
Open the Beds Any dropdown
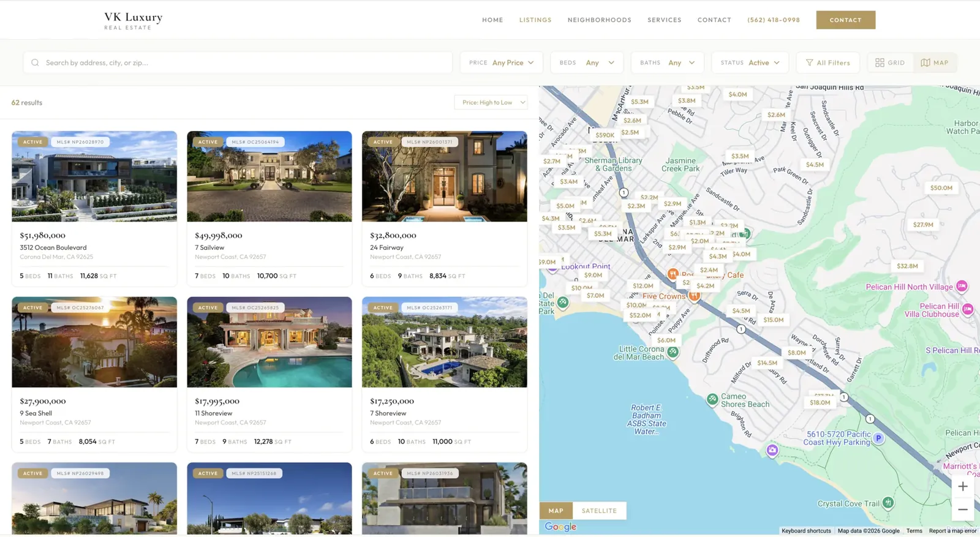coord(586,62)
